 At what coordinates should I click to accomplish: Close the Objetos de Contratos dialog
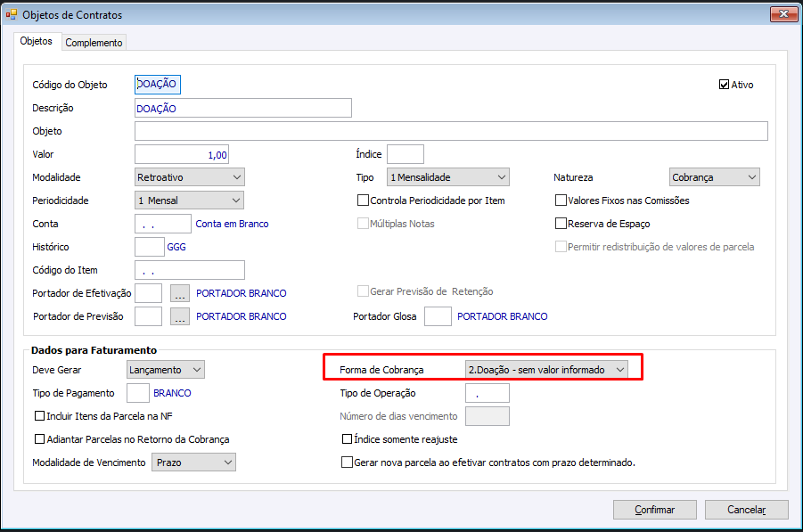[x=783, y=14]
